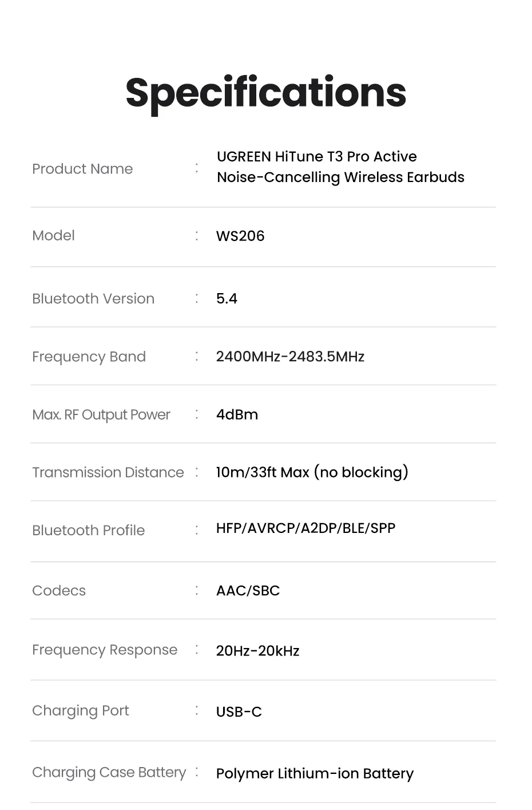
Task: Select the 10m/33ft Max value
Action: point(312,472)
